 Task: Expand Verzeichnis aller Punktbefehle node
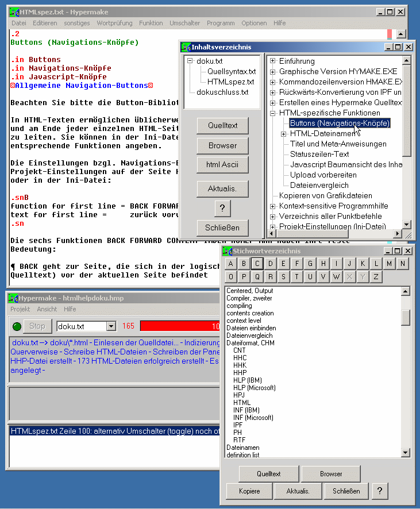[273, 217]
